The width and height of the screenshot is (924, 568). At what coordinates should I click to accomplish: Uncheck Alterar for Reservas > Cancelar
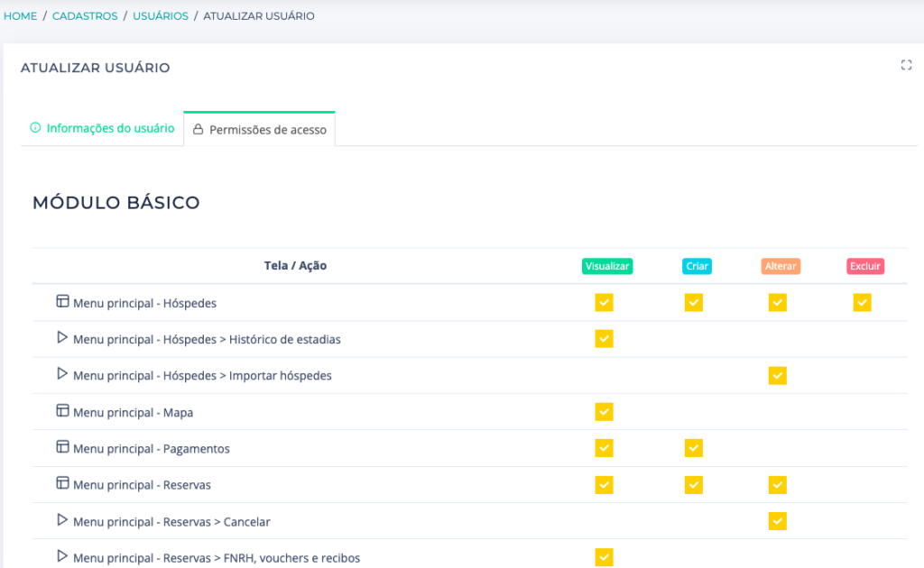pyautogui.click(x=777, y=521)
